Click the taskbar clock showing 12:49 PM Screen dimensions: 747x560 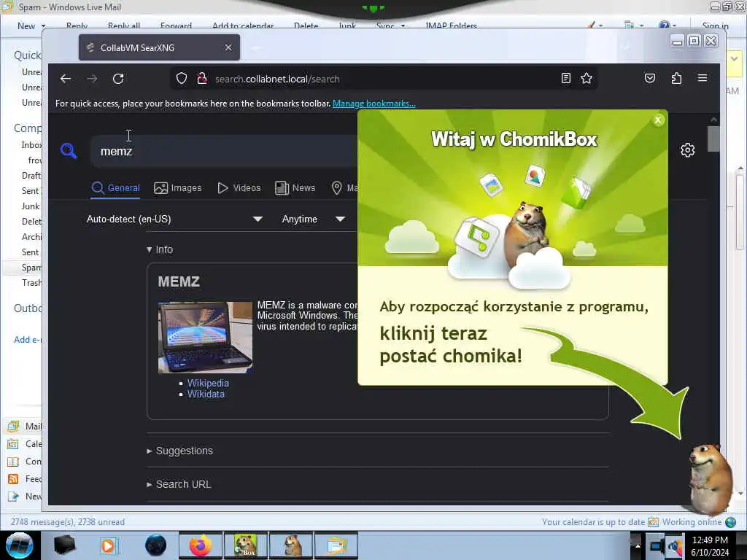click(x=710, y=545)
